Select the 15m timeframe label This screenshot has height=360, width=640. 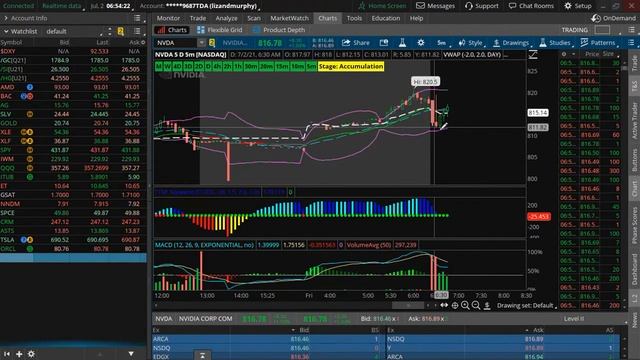(x=282, y=67)
